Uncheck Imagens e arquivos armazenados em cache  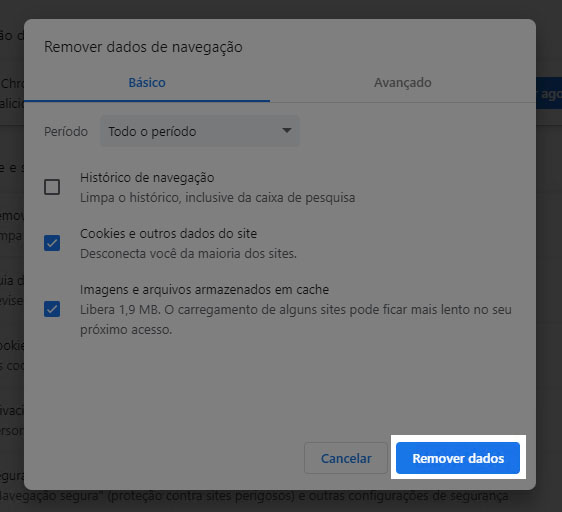tap(52, 309)
